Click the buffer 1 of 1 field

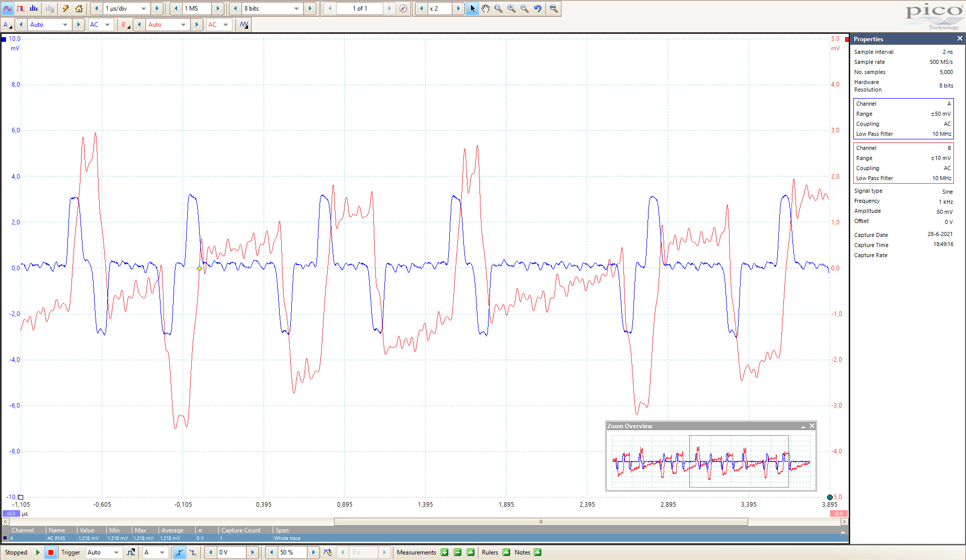(x=360, y=9)
